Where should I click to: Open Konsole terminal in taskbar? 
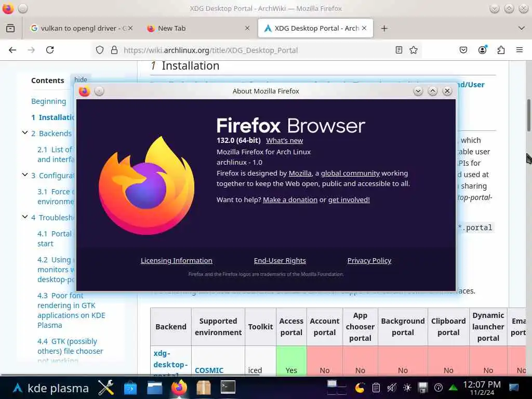pos(228,387)
